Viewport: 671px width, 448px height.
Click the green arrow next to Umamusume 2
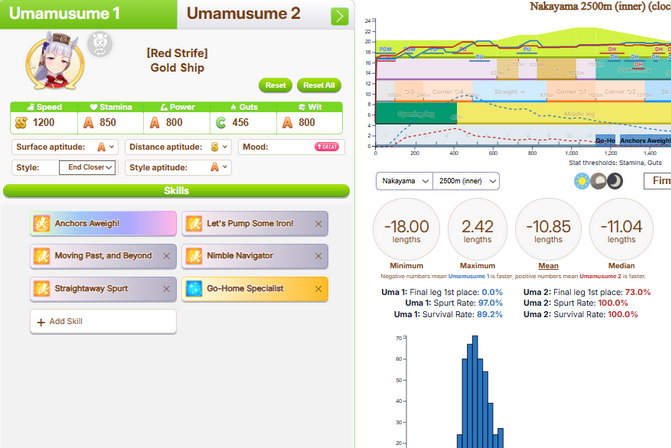tap(340, 15)
